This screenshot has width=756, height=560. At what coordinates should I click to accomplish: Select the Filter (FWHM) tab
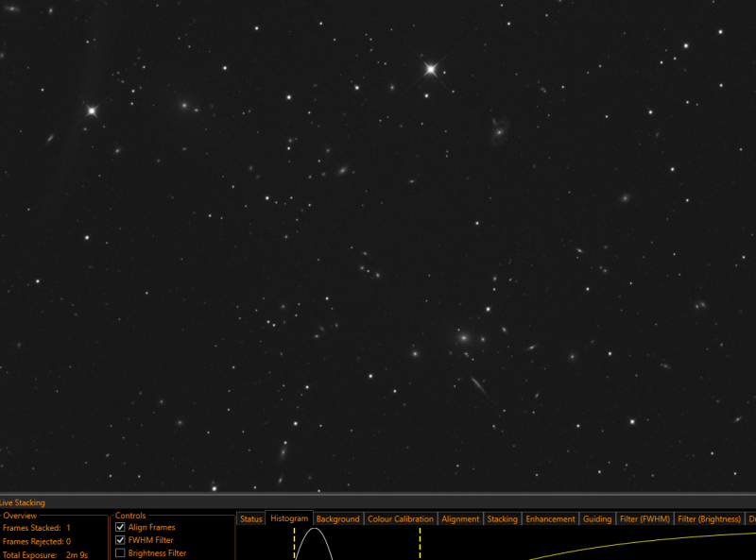point(644,519)
